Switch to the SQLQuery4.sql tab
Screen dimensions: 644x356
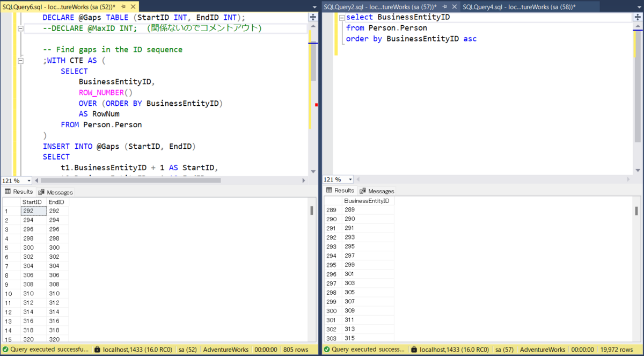[519, 6]
